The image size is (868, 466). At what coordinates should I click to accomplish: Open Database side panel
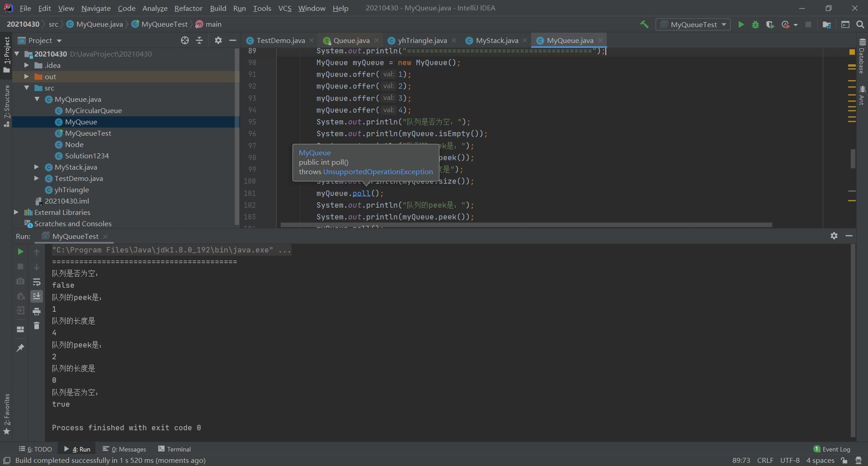(x=862, y=57)
